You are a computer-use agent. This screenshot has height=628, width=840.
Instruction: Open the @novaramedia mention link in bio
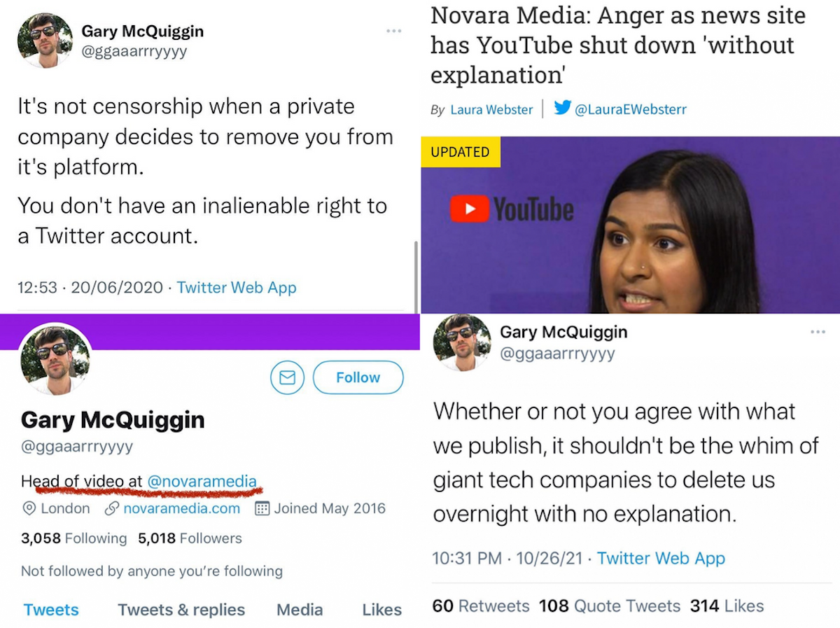coord(202,481)
